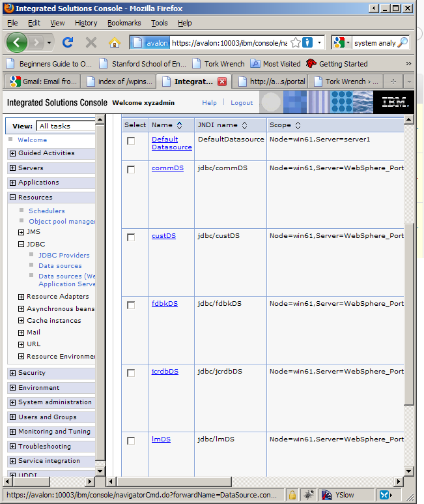Click the Stop loading X icon

point(91,42)
